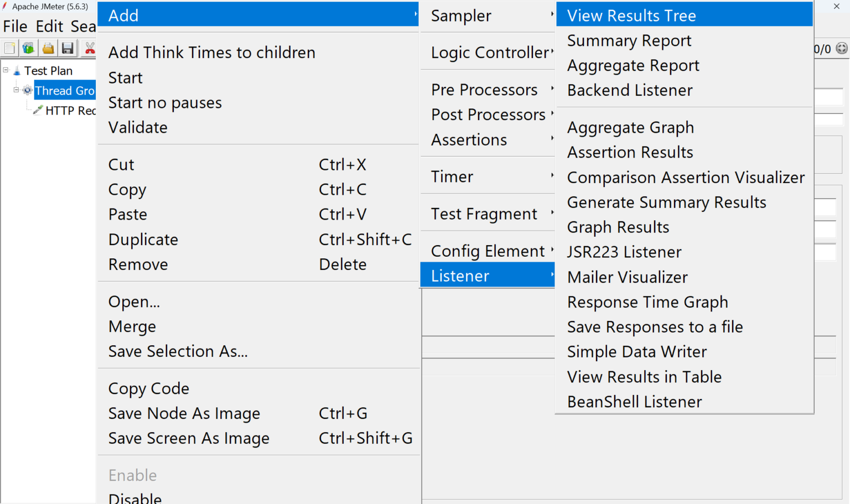Image resolution: width=850 pixels, height=504 pixels.
Task: Choose the Summary Report listener
Action: click(x=629, y=40)
